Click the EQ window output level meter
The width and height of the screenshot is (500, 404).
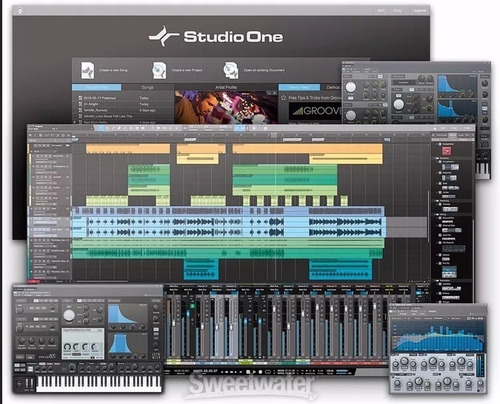(x=480, y=366)
